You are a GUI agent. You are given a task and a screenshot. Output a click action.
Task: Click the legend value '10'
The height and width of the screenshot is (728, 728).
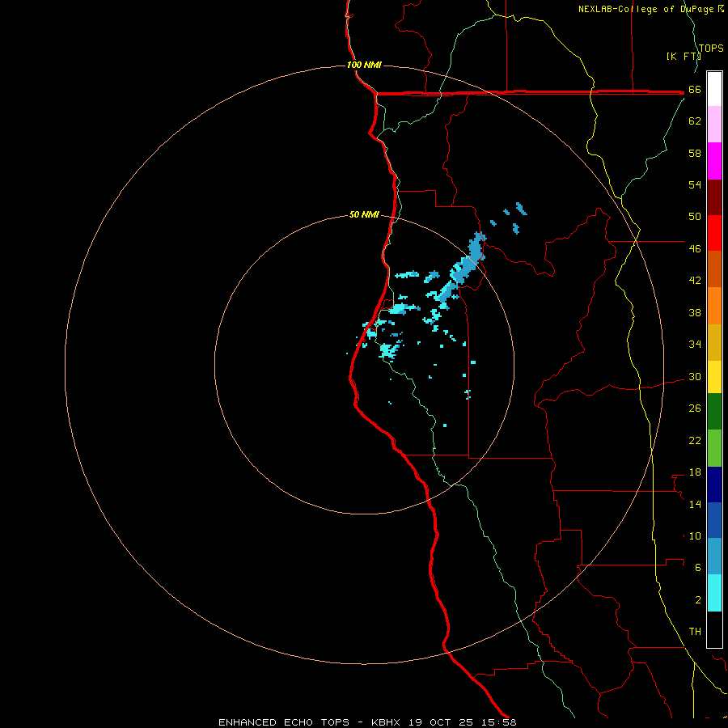tap(695, 536)
